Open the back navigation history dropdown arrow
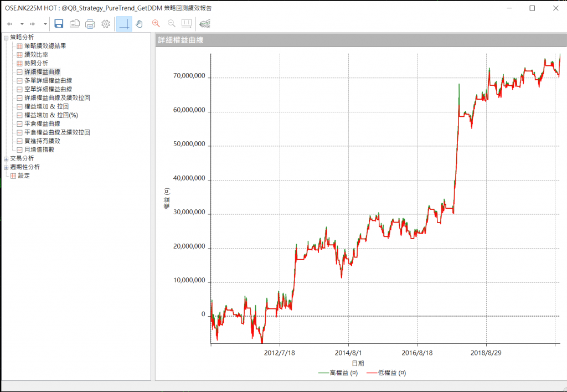Viewport: 567px width, 392px height. pos(22,24)
